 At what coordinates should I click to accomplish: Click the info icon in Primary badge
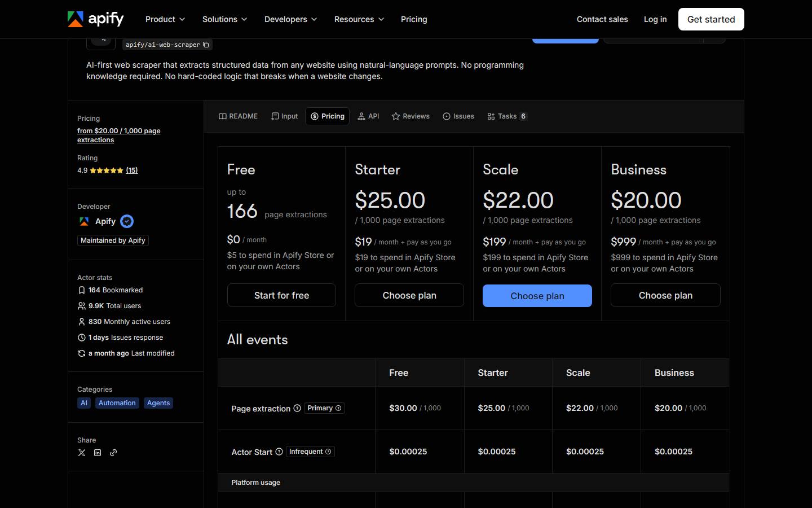[338, 408]
